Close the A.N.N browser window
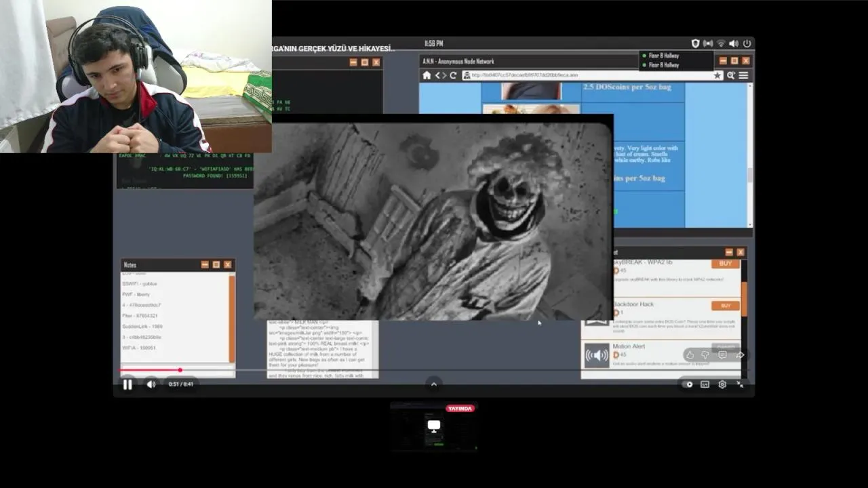Screen dimensions: 868x488 pos(746,61)
